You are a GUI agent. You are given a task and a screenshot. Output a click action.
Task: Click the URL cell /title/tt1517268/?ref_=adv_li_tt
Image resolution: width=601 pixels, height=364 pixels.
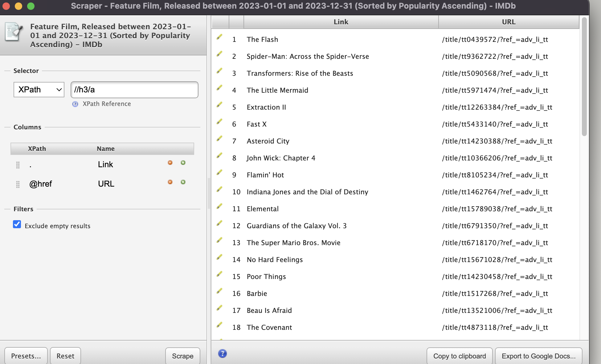[x=495, y=293]
